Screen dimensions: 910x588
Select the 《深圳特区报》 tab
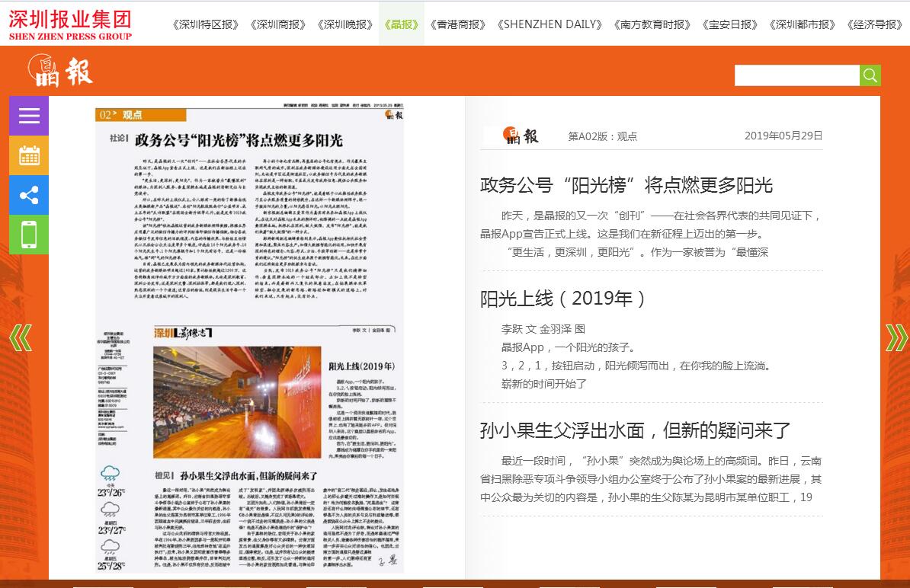[x=206, y=24]
